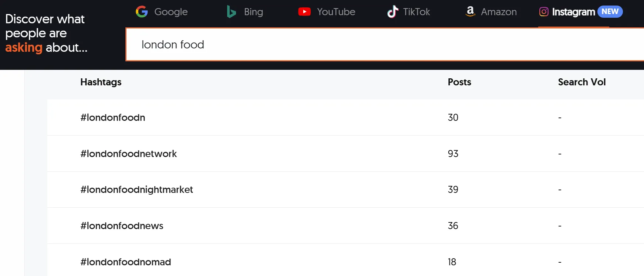Screen dimensions: 644x276
Task: Click the Bing logo icon
Action: coord(230,11)
